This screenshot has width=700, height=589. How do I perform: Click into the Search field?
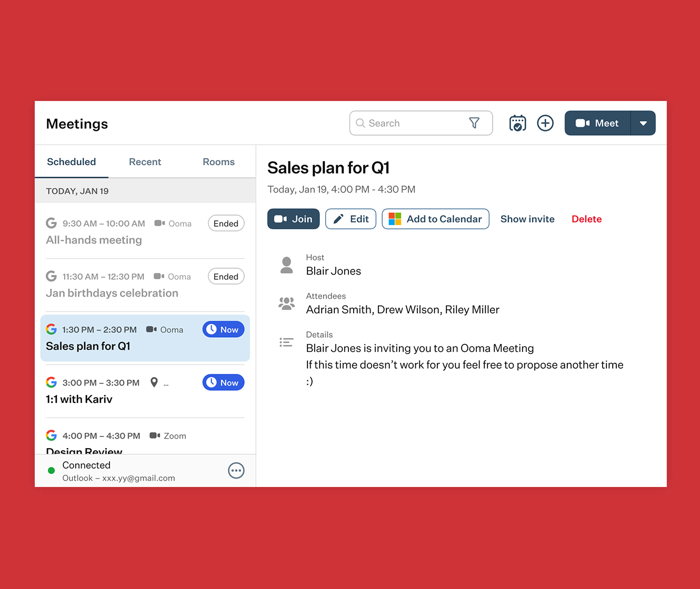click(x=411, y=123)
